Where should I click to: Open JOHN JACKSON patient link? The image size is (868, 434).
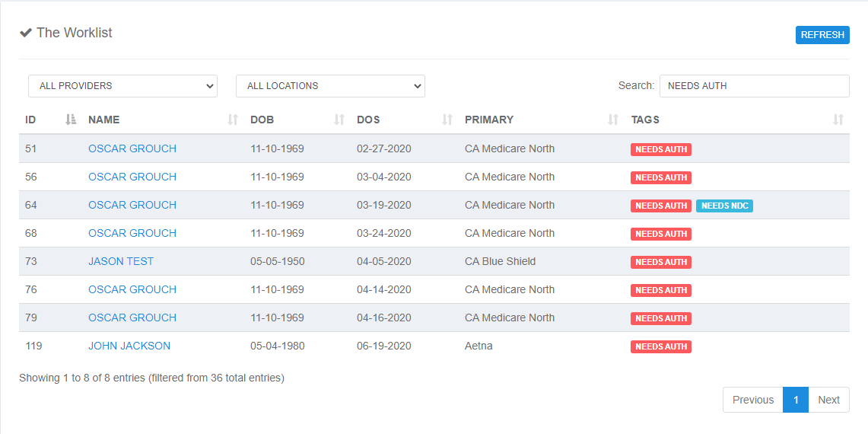coord(129,346)
